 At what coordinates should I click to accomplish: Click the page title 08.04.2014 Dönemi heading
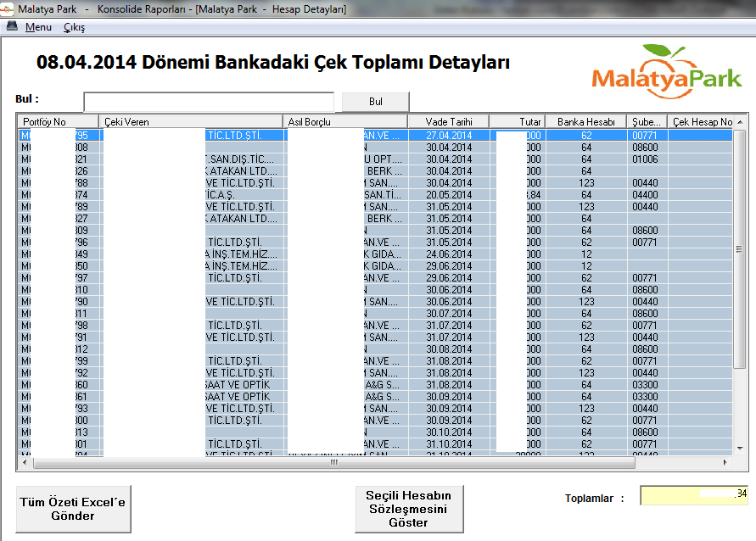pos(273,62)
